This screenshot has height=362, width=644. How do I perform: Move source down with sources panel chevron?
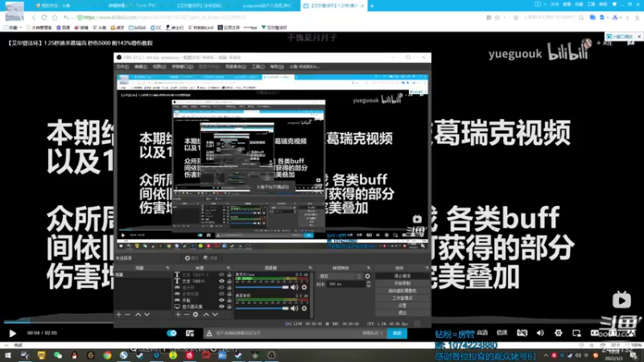coord(215,315)
